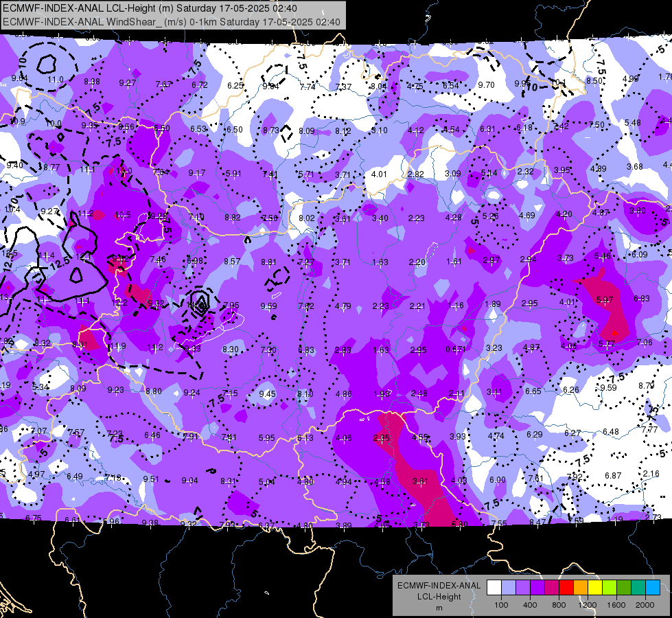Click the legend label 'ECMWF-INDEX-ANAL'
This screenshot has width=672, height=618.
(x=439, y=586)
